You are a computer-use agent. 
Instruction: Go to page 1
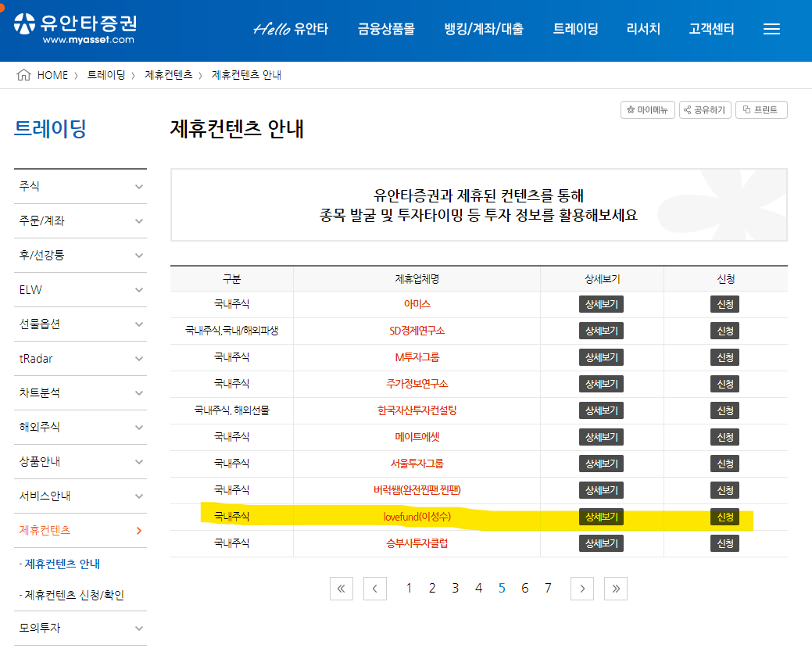[x=409, y=589]
